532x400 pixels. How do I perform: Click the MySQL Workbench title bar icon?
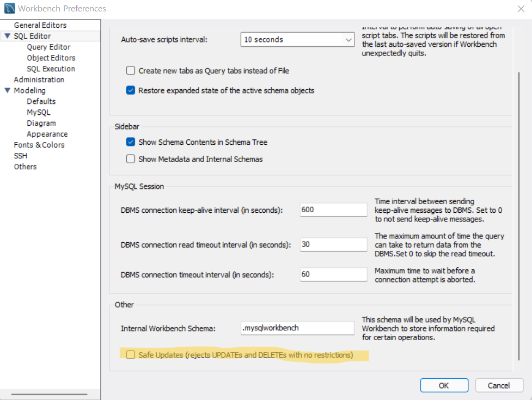pos(9,8)
